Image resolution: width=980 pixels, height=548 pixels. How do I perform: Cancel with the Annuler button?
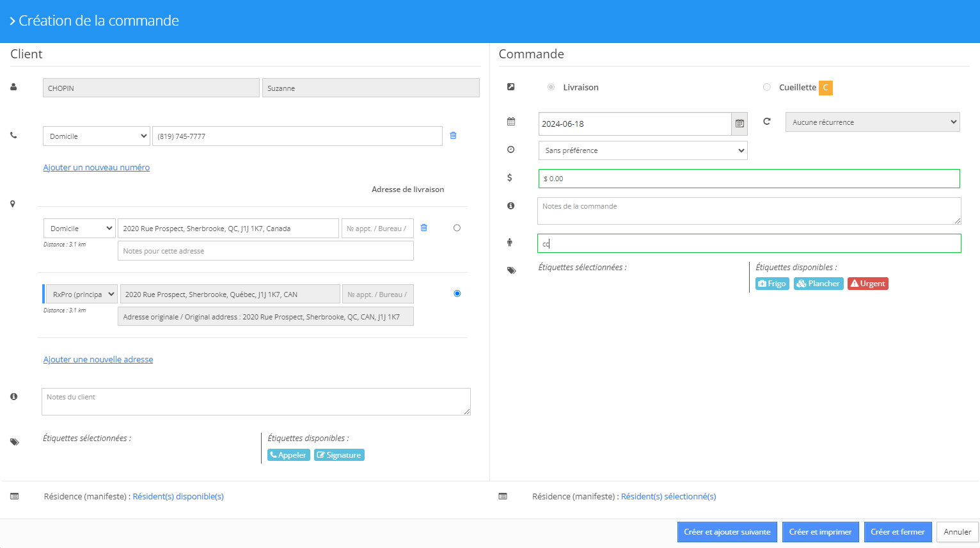coord(958,532)
